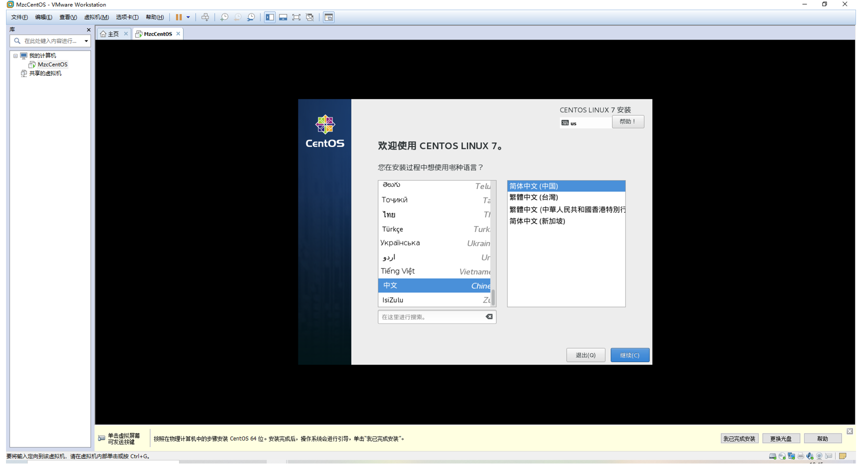Clear the language search field icon
Image resolution: width=868 pixels, height=467 pixels.
[489, 316]
